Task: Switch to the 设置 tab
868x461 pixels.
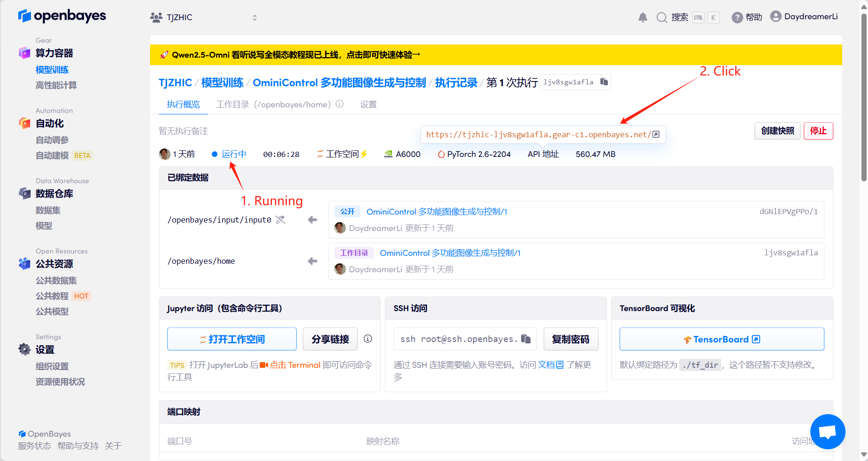Action: click(x=368, y=104)
